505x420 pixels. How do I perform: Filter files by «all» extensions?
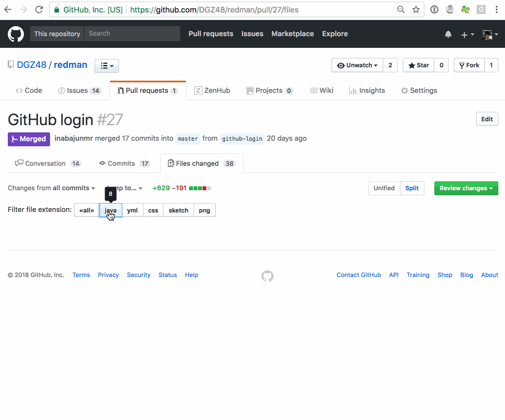tap(87, 210)
